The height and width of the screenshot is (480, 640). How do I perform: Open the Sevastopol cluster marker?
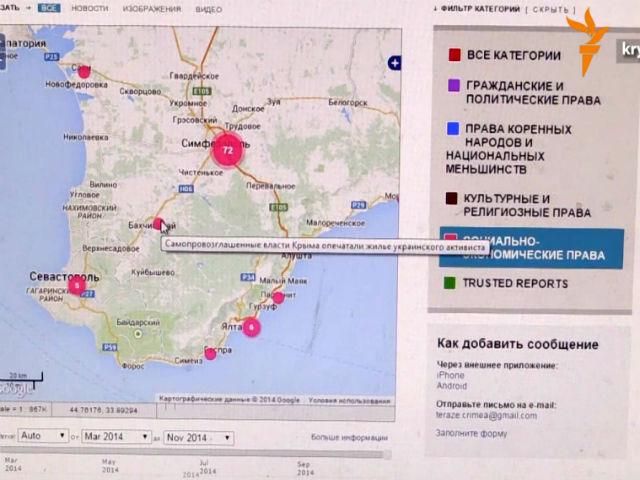pos(77,286)
